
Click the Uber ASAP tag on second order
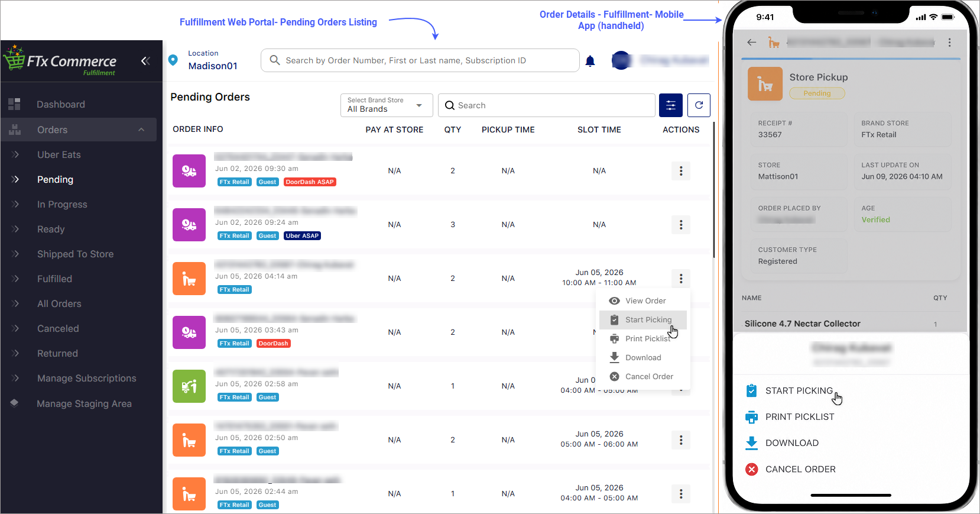[x=302, y=236]
